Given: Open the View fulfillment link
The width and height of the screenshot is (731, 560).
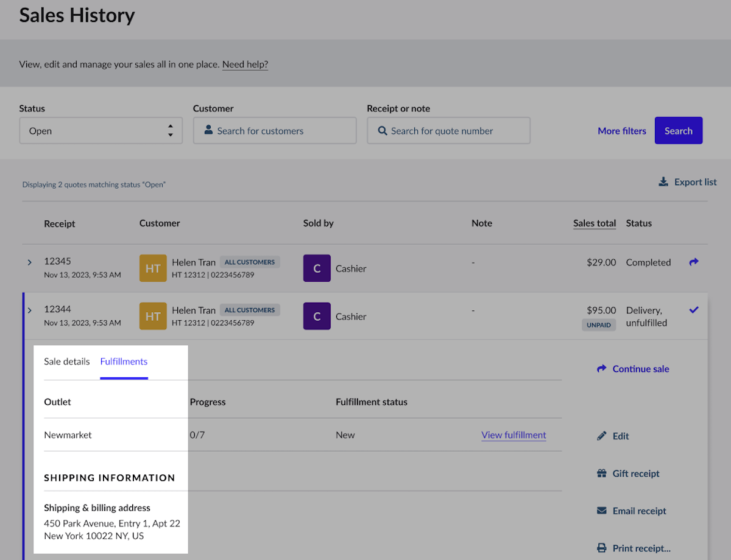Looking at the screenshot, I should (514, 435).
